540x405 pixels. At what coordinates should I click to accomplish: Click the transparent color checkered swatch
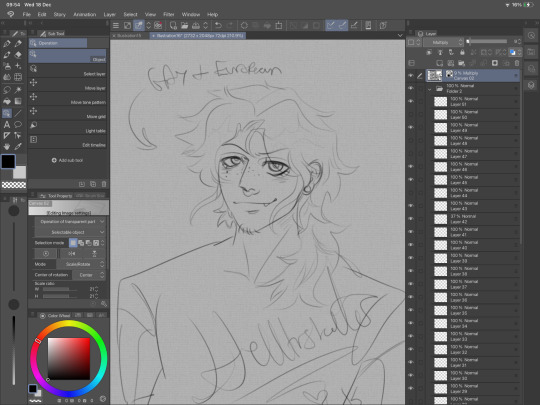click(x=14, y=185)
